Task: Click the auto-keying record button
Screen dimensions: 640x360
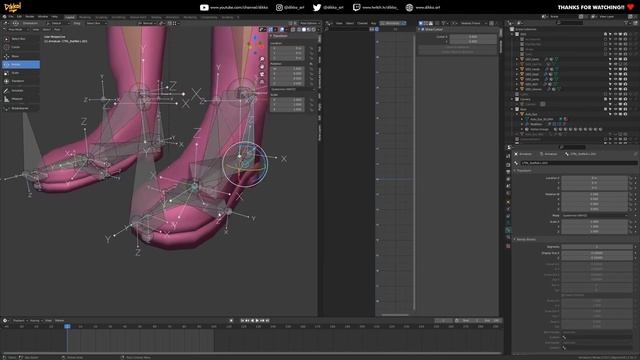Action: pos(231,321)
